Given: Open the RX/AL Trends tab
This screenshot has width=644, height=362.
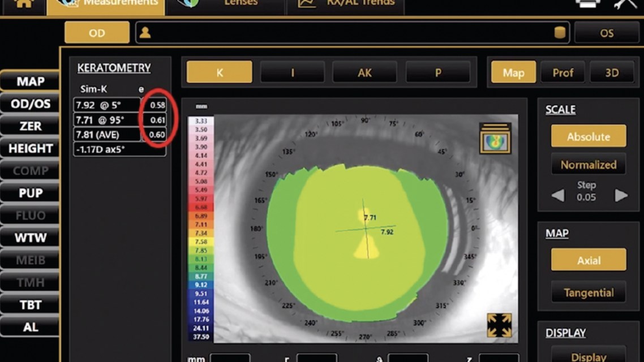Looking at the screenshot, I should click(x=345, y=7).
